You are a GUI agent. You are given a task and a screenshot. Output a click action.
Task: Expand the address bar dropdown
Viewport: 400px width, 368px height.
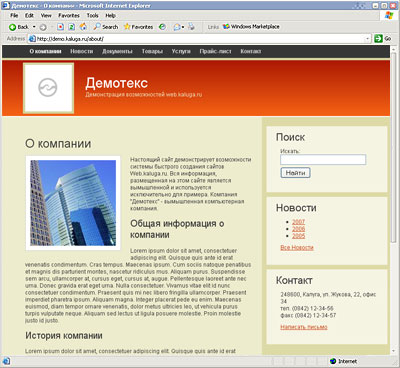click(x=367, y=39)
